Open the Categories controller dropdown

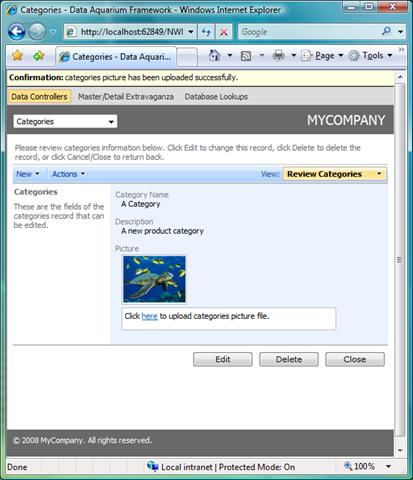(x=65, y=121)
